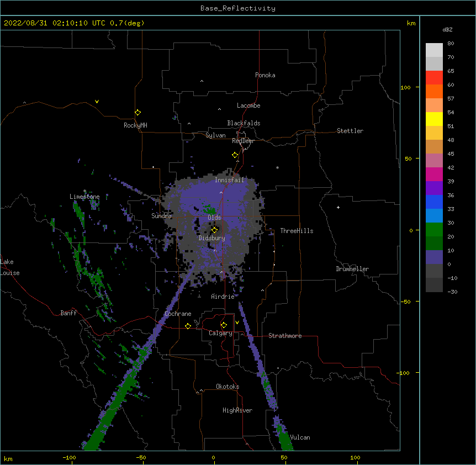Image resolution: width=476 pixels, height=465 pixels.
Task: Click the 50 horizontal axis tick label
Action: coord(284,457)
